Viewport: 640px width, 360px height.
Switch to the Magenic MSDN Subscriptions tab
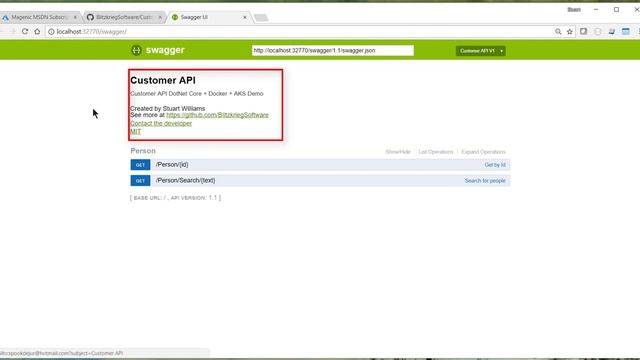pos(39,17)
